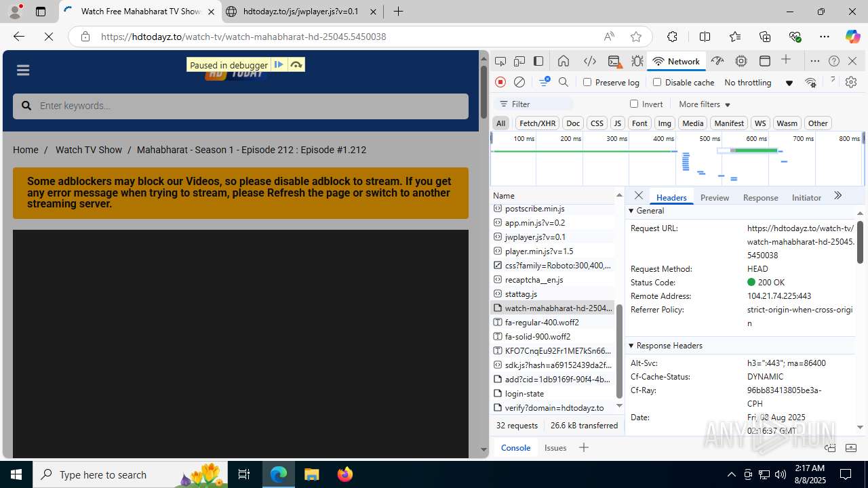Open DevTools help question mark

pos(834,61)
